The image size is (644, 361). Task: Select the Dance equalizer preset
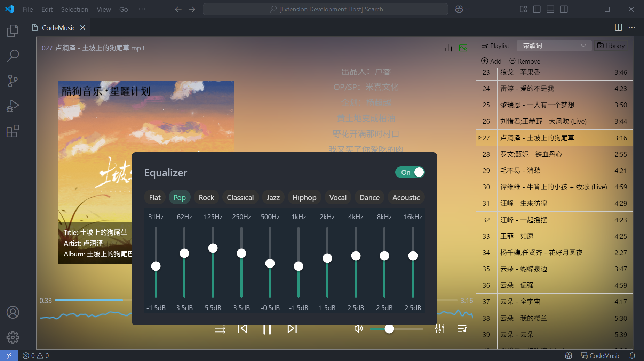pyautogui.click(x=369, y=197)
